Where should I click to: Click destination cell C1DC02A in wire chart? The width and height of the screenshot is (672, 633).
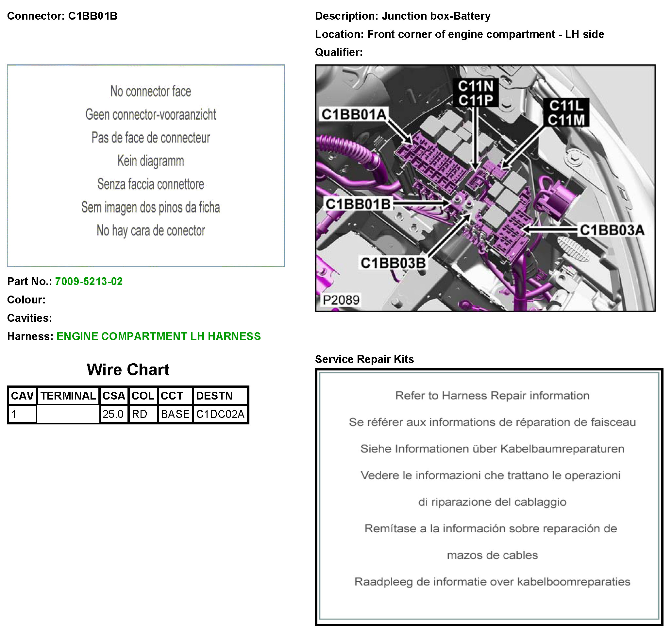pos(220,414)
